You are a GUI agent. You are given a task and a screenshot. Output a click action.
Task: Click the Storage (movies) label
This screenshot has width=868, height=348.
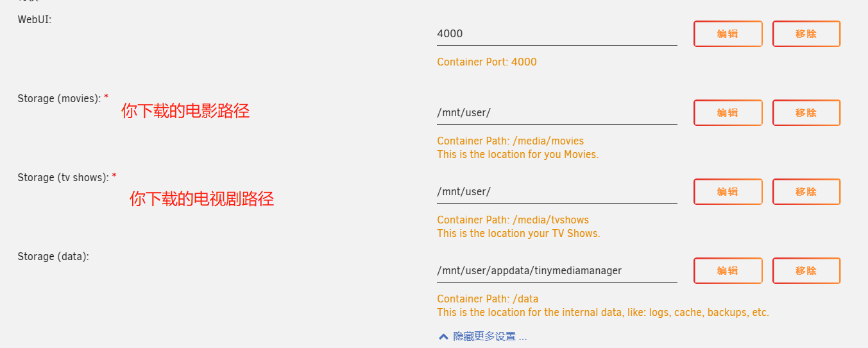point(59,99)
